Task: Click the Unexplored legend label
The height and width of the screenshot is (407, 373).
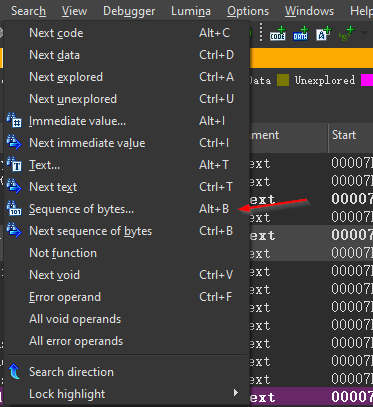Action: point(325,80)
